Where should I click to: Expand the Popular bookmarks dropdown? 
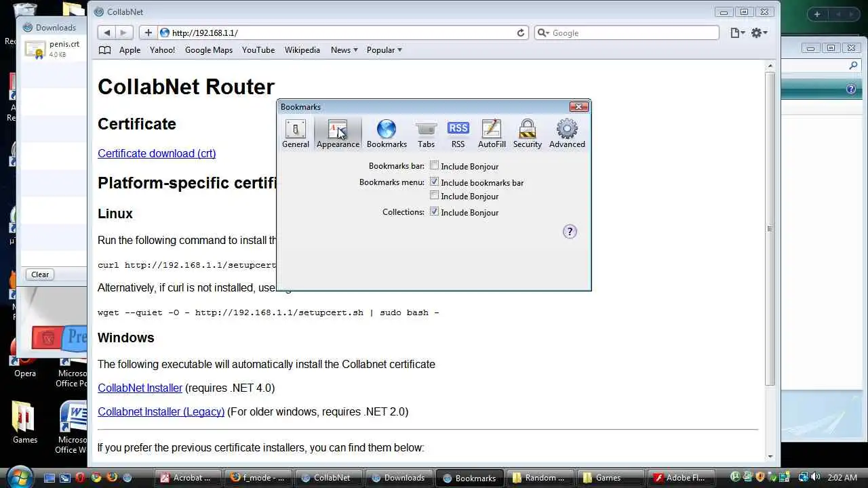384,50
